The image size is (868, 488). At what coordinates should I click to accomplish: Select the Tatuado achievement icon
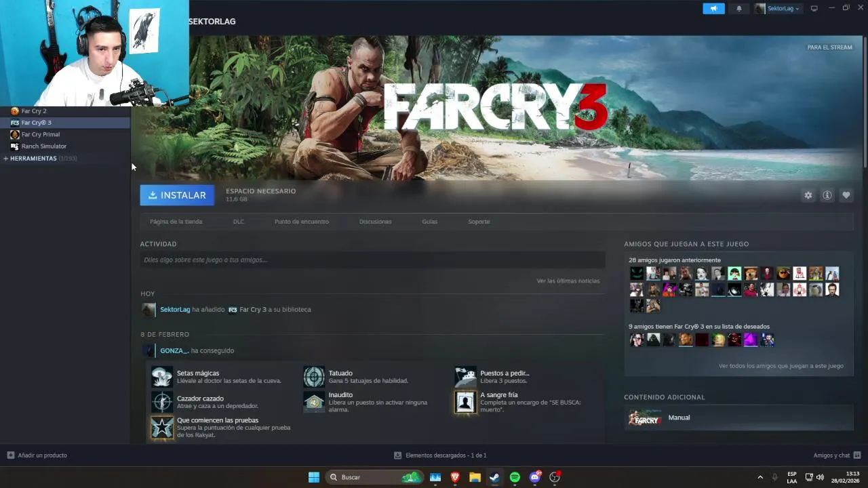[314, 377]
